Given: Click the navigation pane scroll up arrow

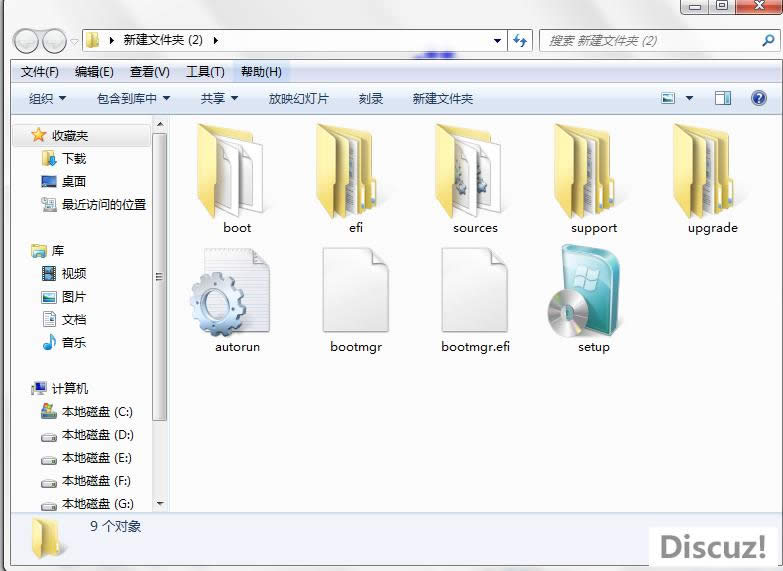Looking at the screenshot, I should click(x=160, y=124).
